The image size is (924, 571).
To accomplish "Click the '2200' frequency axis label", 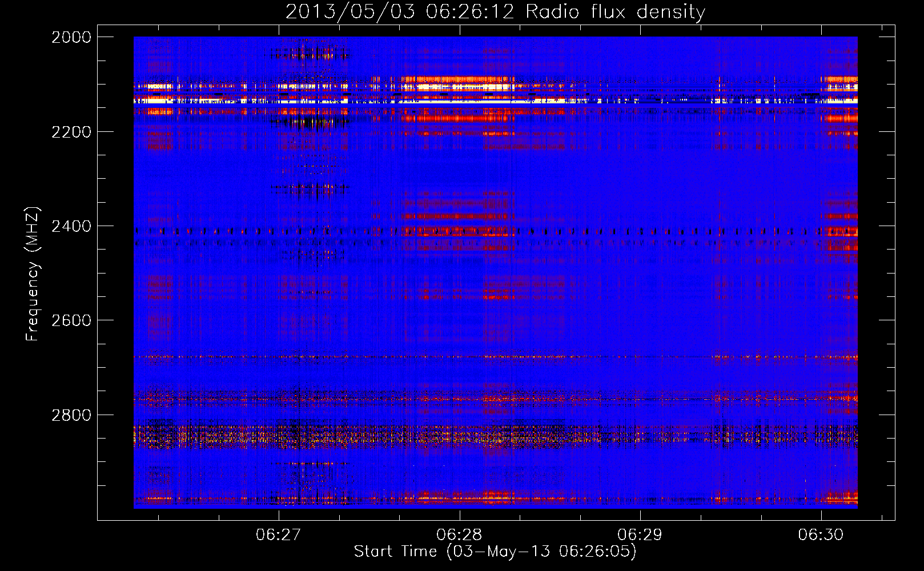I will (x=71, y=132).
